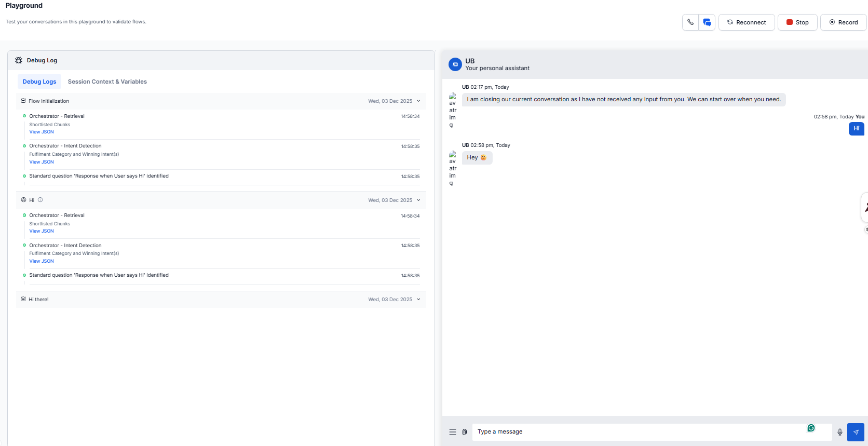Click the microphone voice input icon
868x446 pixels.
point(840,432)
